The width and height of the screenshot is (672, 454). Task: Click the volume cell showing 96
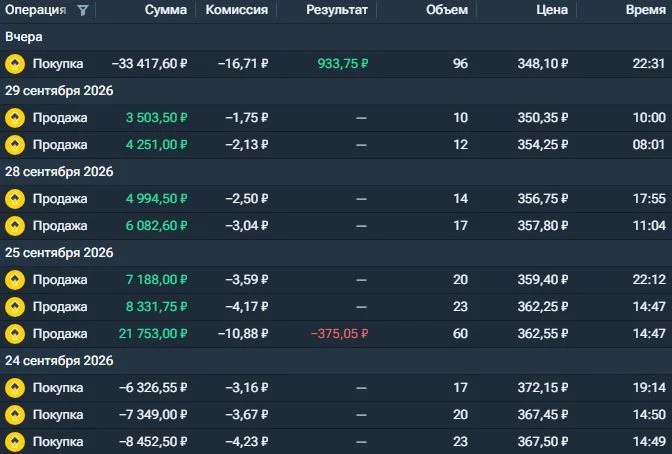(x=460, y=64)
